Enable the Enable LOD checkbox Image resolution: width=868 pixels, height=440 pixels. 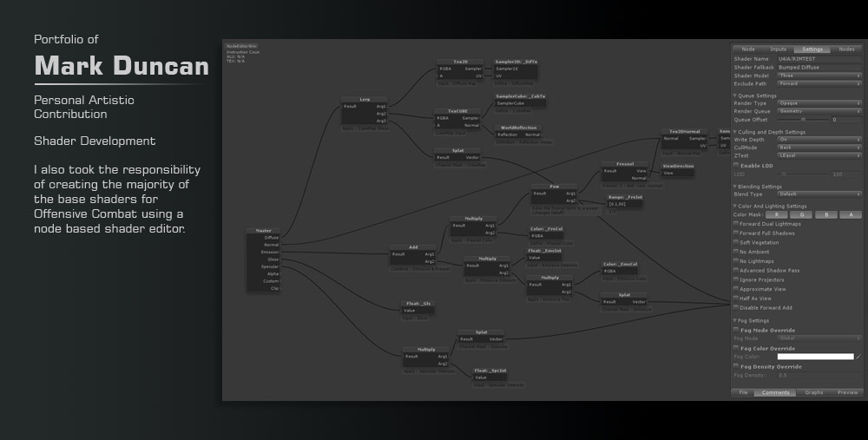pos(736,166)
